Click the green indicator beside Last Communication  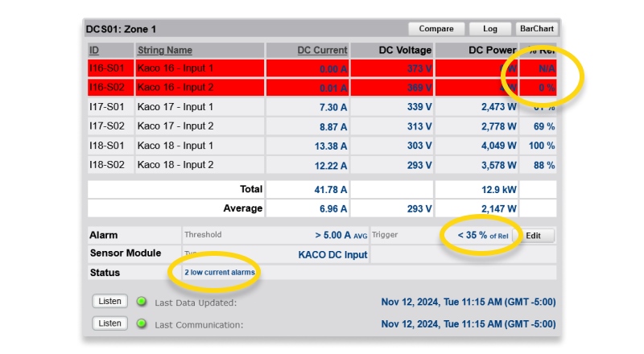[142, 323]
